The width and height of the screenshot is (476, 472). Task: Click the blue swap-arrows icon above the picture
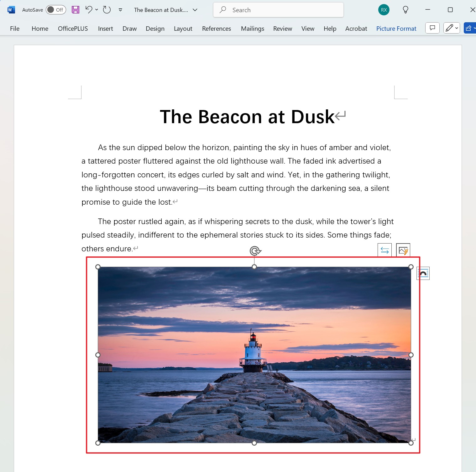[384, 250]
